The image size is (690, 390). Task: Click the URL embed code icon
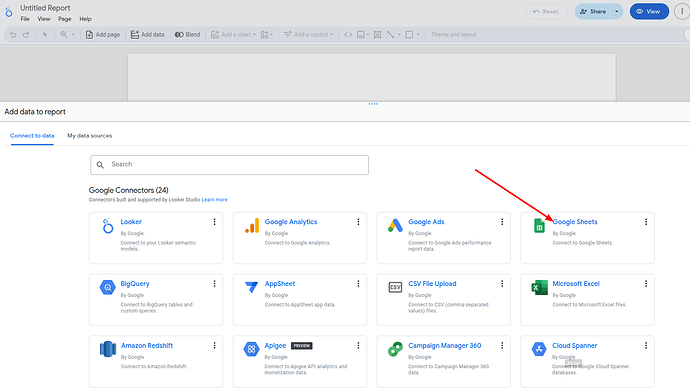(x=348, y=34)
